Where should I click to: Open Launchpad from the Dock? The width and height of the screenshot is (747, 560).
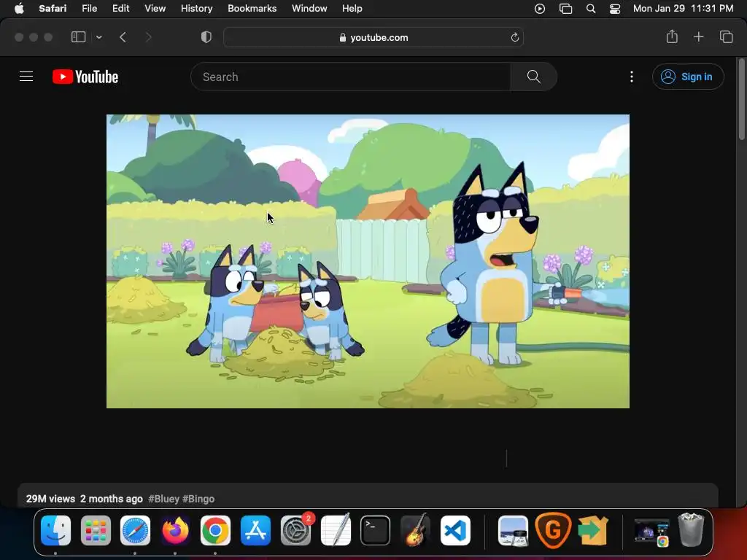pyautogui.click(x=96, y=530)
